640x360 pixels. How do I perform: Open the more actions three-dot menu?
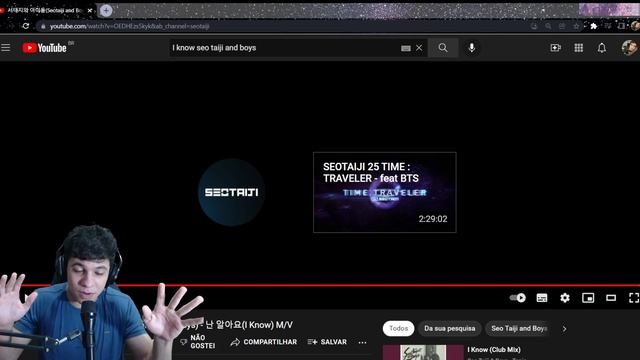(x=362, y=342)
